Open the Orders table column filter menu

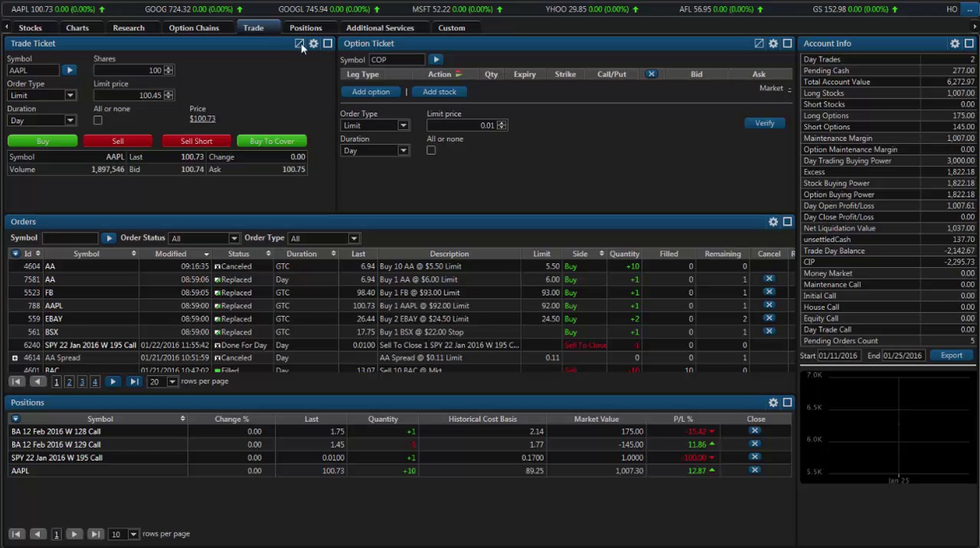pos(15,254)
